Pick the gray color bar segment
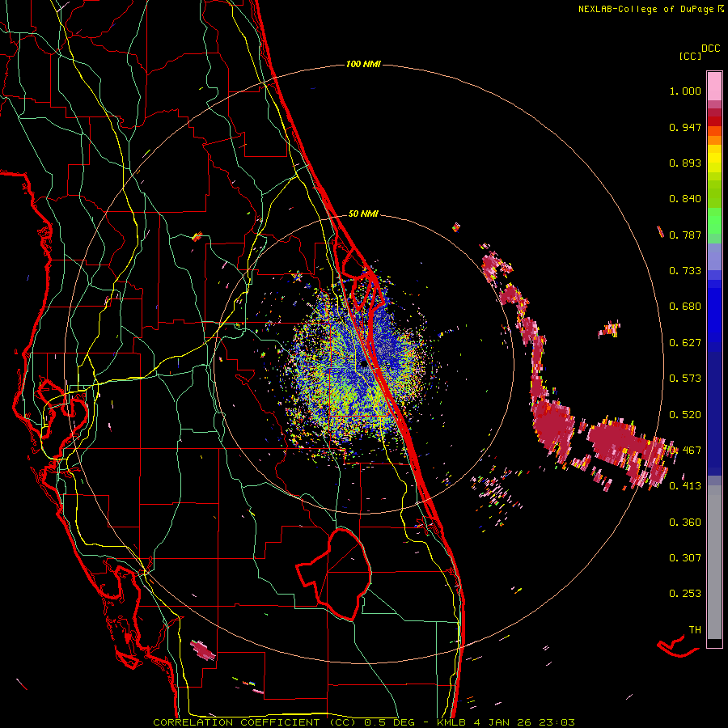728x728 pixels. tap(714, 562)
